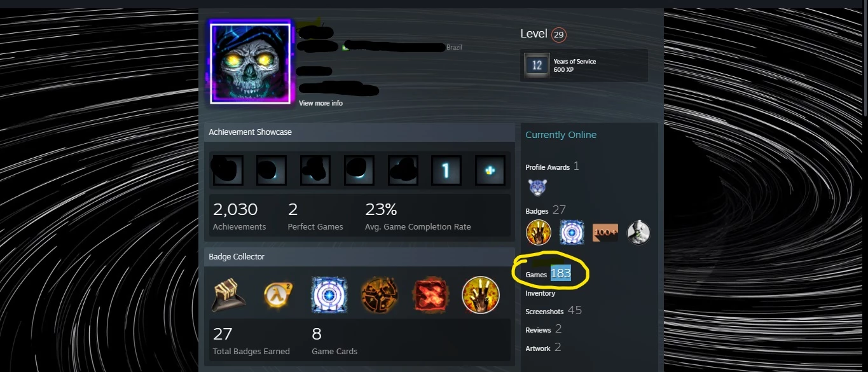Screen dimensions: 868x372
Task: Expand View more info
Action: (320, 103)
